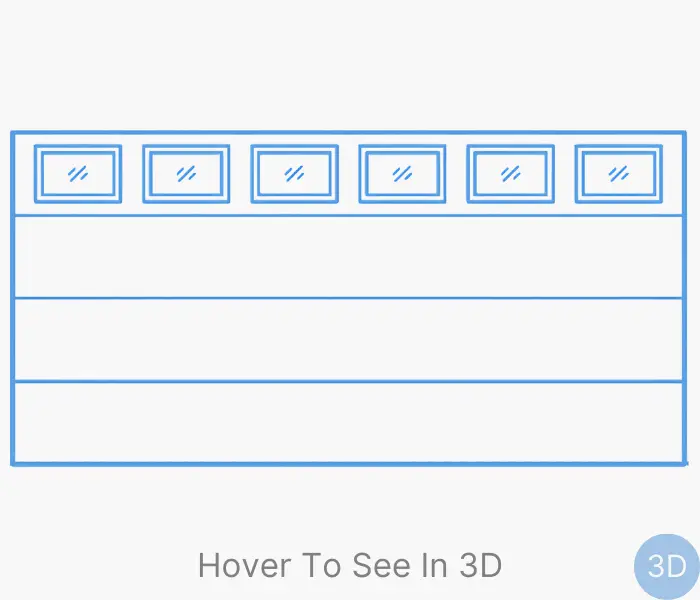Click the glass glare marks in last window
Screen dimensions: 700x600
(x=618, y=174)
